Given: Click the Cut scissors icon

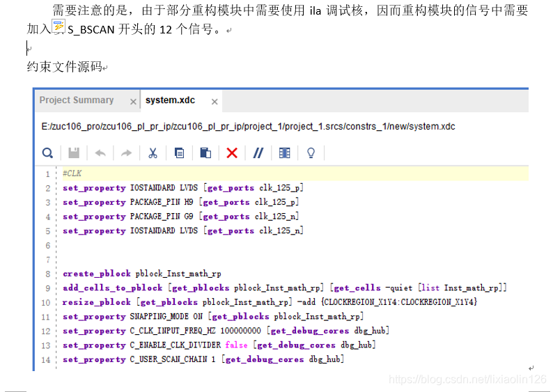Looking at the screenshot, I should click(x=153, y=153).
